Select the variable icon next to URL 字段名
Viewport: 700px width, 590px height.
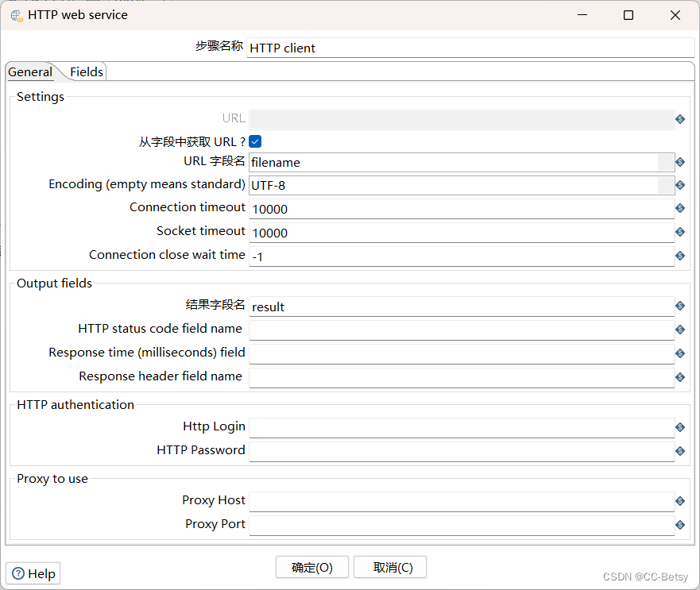pos(680,162)
